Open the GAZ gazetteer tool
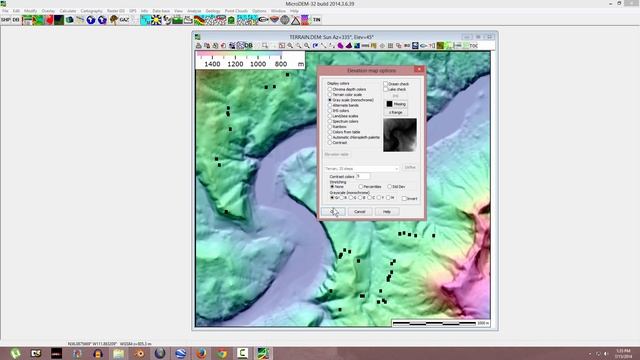 pyautogui.click(x=124, y=20)
